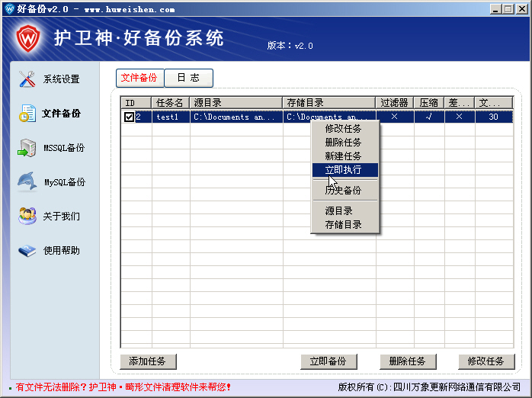Close the 好备份 window

pyautogui.click(x=522, y=9)
